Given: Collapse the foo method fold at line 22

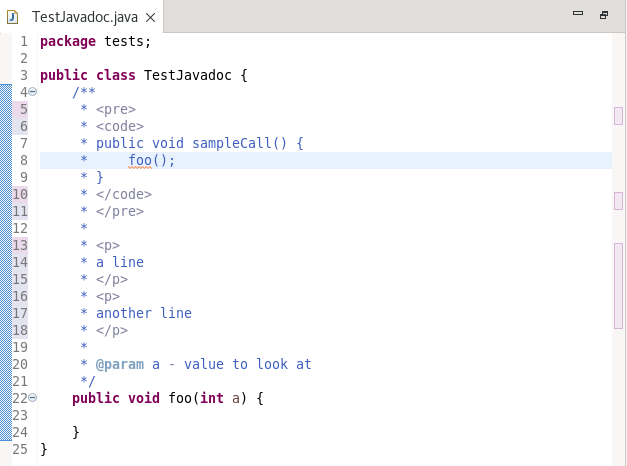Looking at the screenshot, I should coord(33,398).
